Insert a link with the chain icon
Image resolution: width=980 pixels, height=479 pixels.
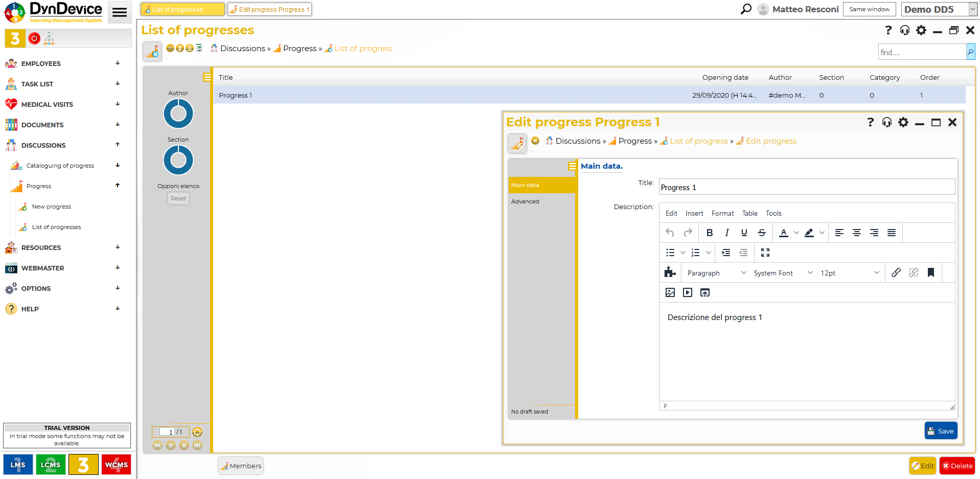tap(896, 272)
